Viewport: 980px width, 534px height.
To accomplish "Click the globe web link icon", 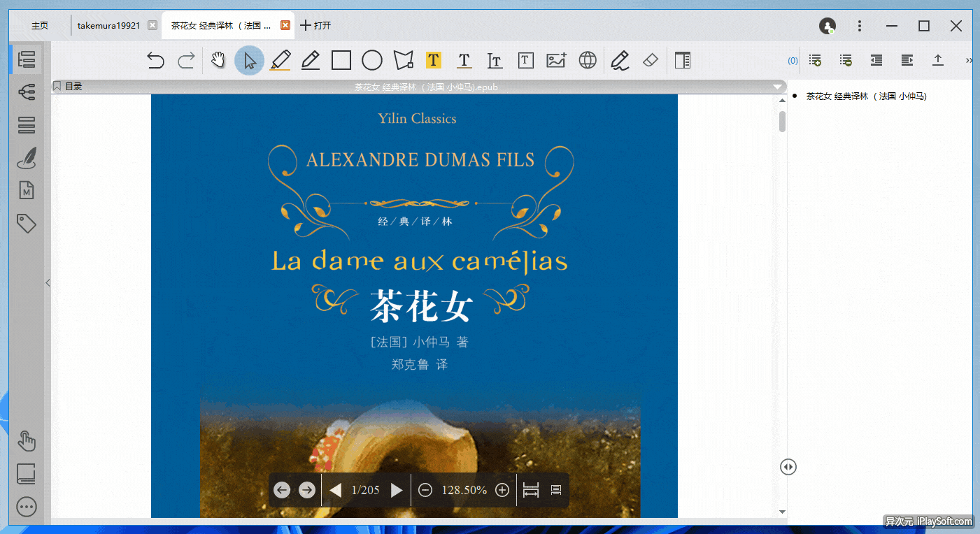I will (588, 61).
